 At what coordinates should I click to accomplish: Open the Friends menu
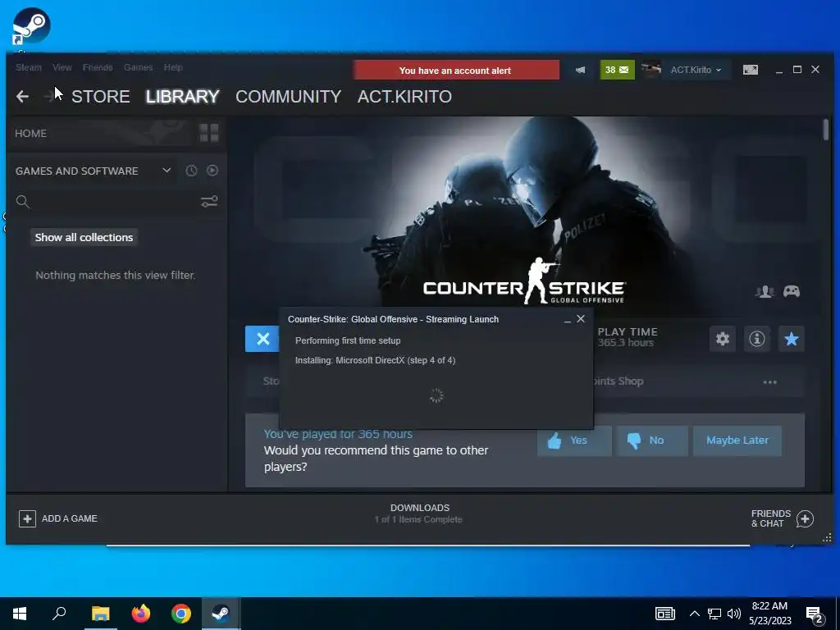(98, 67)
